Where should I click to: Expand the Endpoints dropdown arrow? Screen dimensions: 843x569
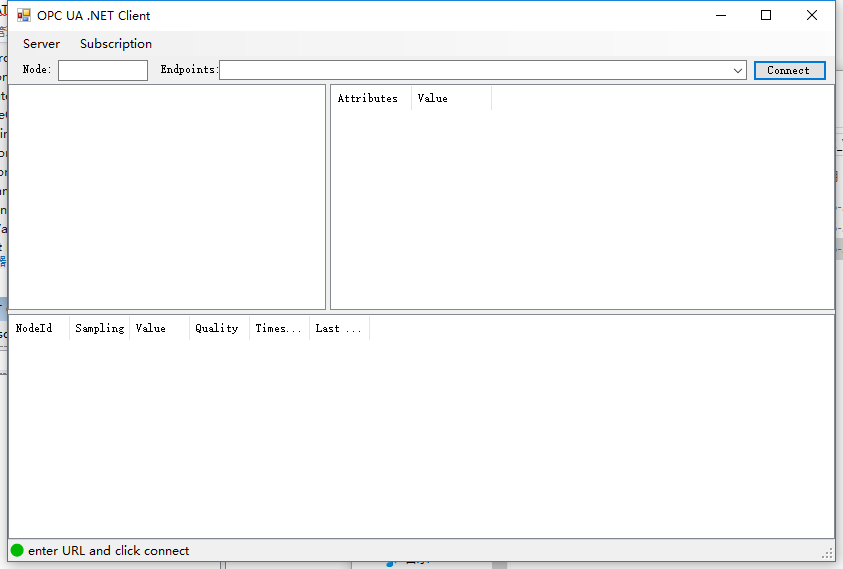coord(738,70)
